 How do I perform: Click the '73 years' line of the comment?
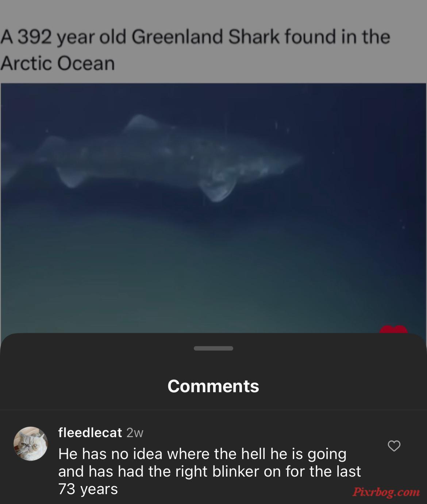coord(88,489)
